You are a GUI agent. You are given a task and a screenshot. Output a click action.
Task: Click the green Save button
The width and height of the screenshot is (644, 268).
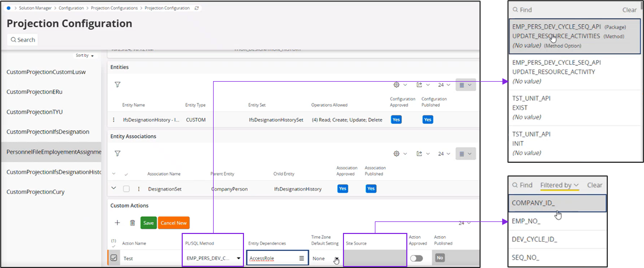coord(148,223)
